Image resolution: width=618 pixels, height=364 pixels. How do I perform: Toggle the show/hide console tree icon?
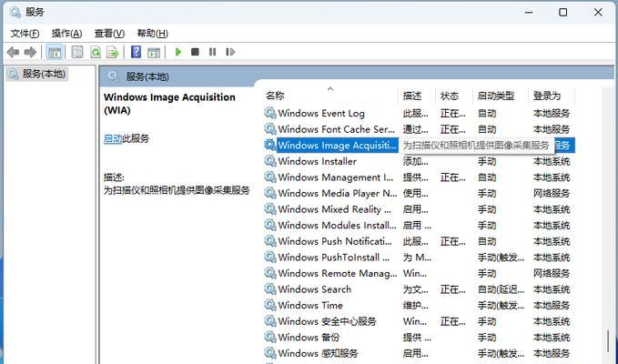[55, 52]
